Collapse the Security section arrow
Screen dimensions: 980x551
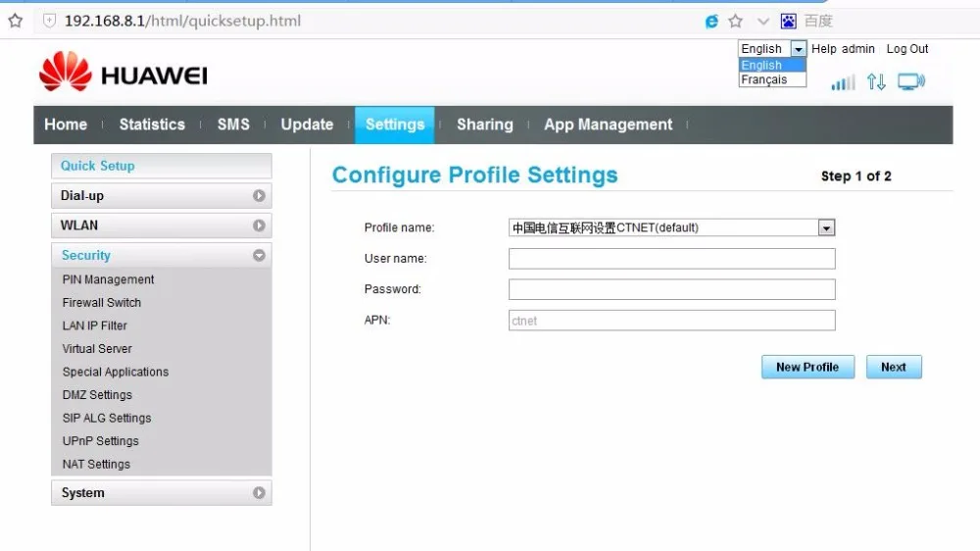259,255
